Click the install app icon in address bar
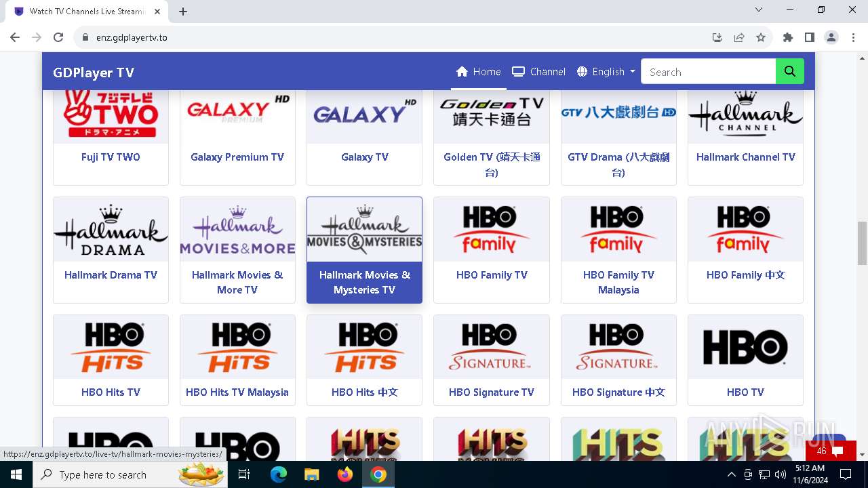Screen dimensions: 868x488 pyautogui.click(x=717, y=37)
